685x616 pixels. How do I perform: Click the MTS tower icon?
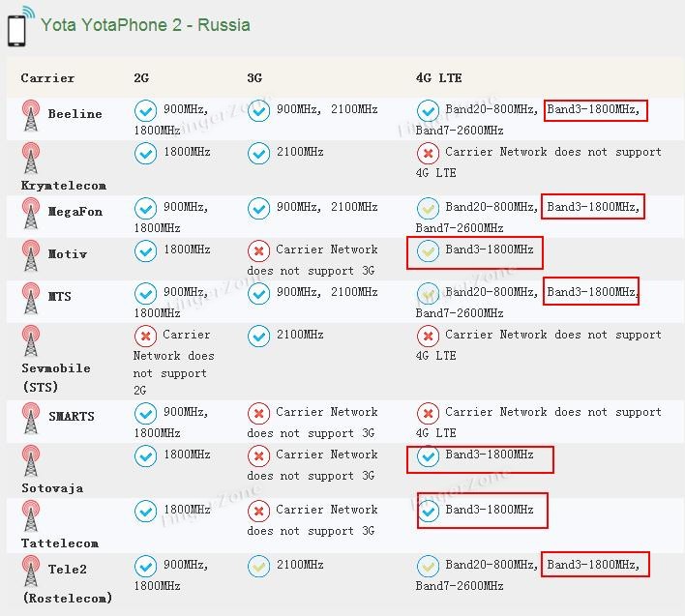pyautogui.click(x=31, y=298)
